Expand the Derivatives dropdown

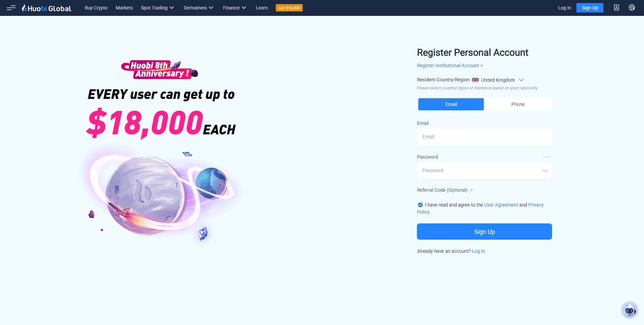tap(198, 8)
